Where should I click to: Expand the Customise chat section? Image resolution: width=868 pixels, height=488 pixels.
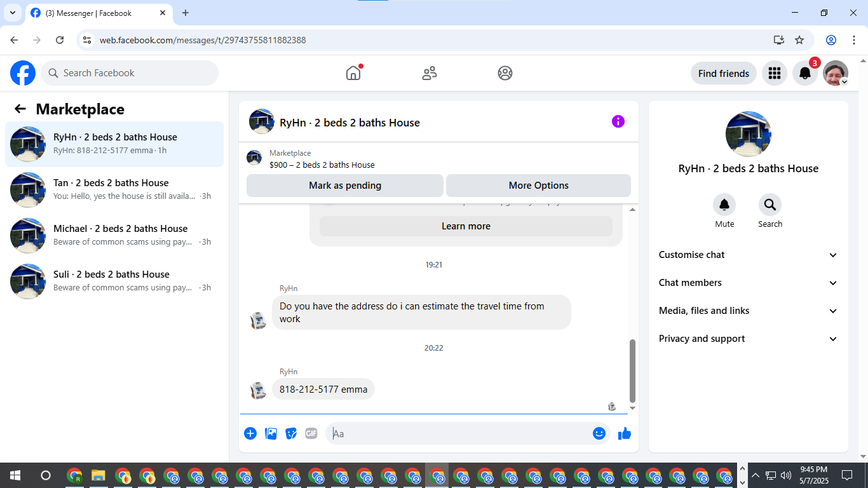coord(749,255)
